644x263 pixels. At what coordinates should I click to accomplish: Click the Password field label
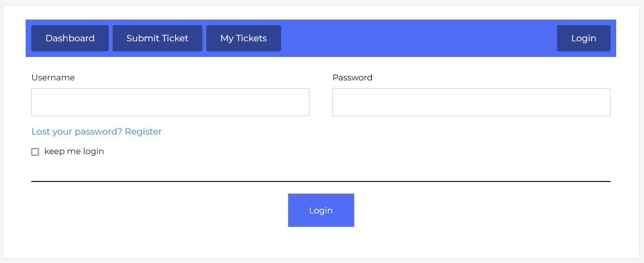(352, 78)
